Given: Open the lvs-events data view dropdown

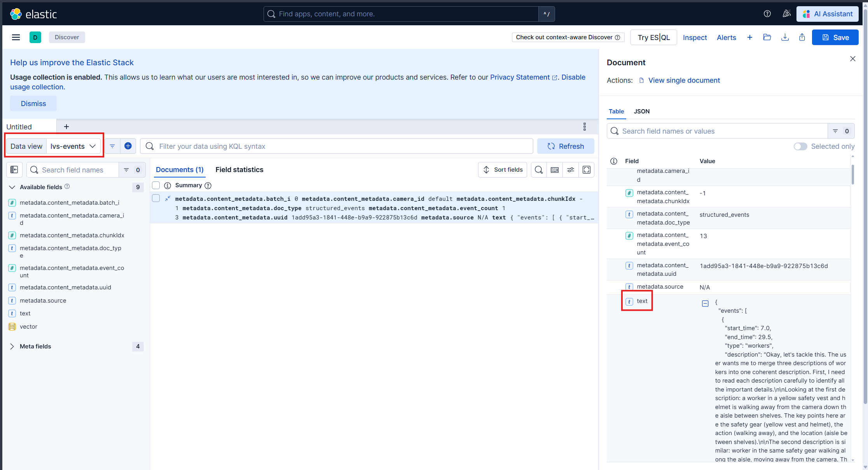Looking at the screenshot, I should coord(73,146).
